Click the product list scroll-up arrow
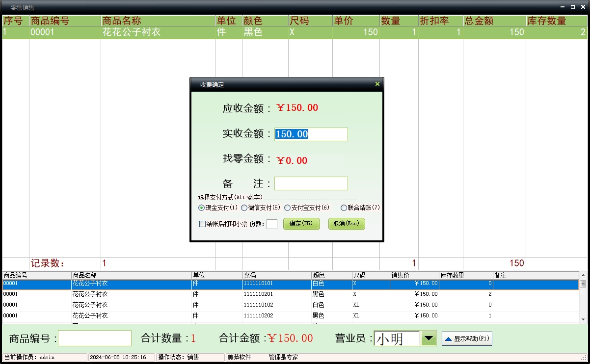The height and width of the screenshot is (364, 590). click(583, 275)
